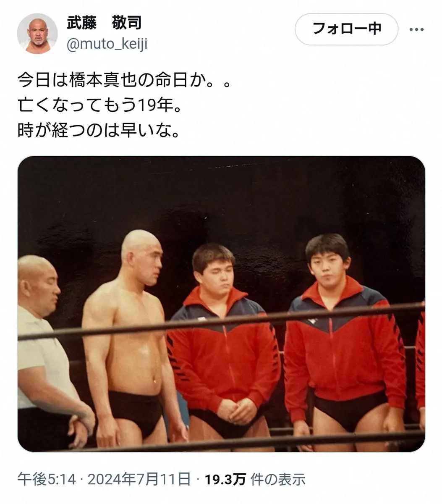This screenshot has width=442, height=504.
Task: Click the top ring rope in the photo
Action: (221, 322)
